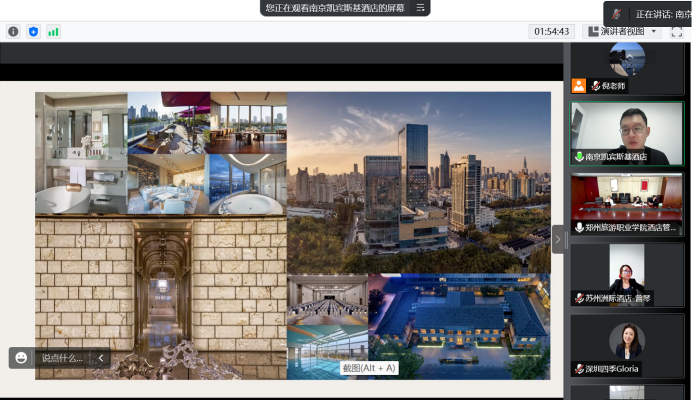Screen dimensions: 692x400
Task: Select the 郑州旅游职业学院 participant video tile
Action: tap(627, 204)
